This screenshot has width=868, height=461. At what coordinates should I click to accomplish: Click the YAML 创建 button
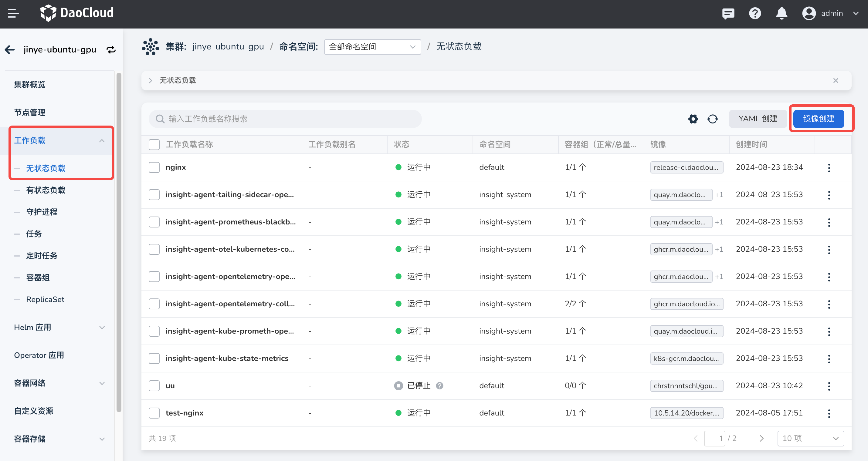pyautogui.click(x=758, y=119)
